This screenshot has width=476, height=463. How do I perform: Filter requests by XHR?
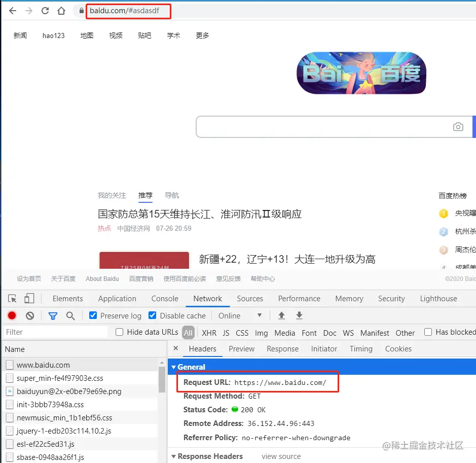point(209,333)
